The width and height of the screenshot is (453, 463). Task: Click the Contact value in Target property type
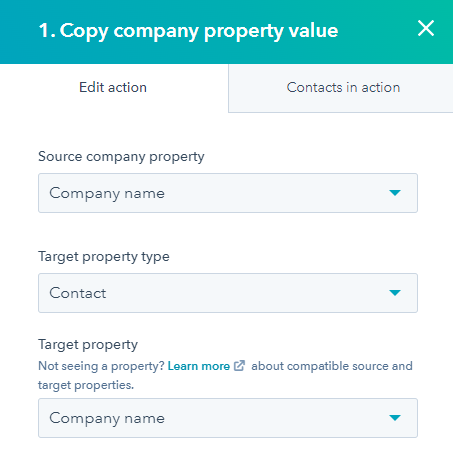(78, 293)
